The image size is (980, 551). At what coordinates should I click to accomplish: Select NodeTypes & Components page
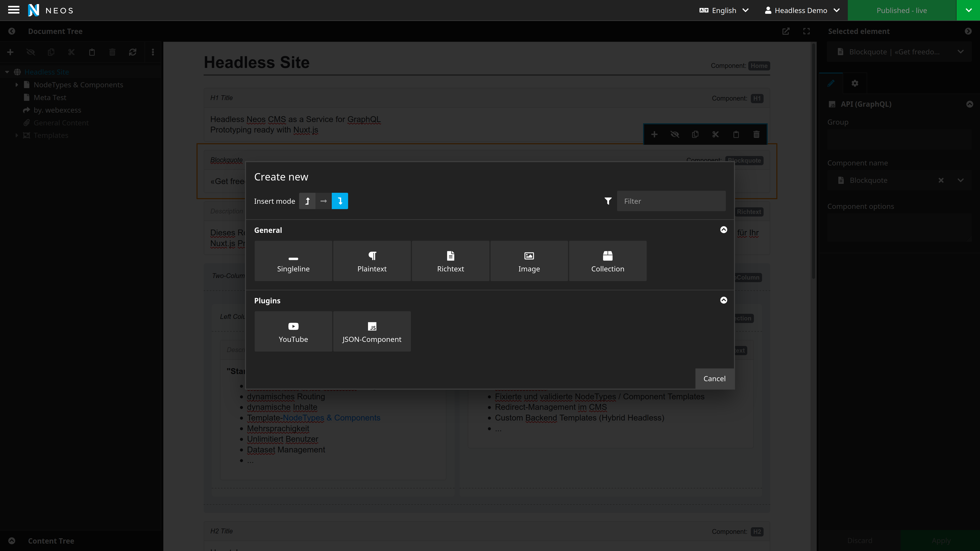pyautogui.click(x=78, y=85)
